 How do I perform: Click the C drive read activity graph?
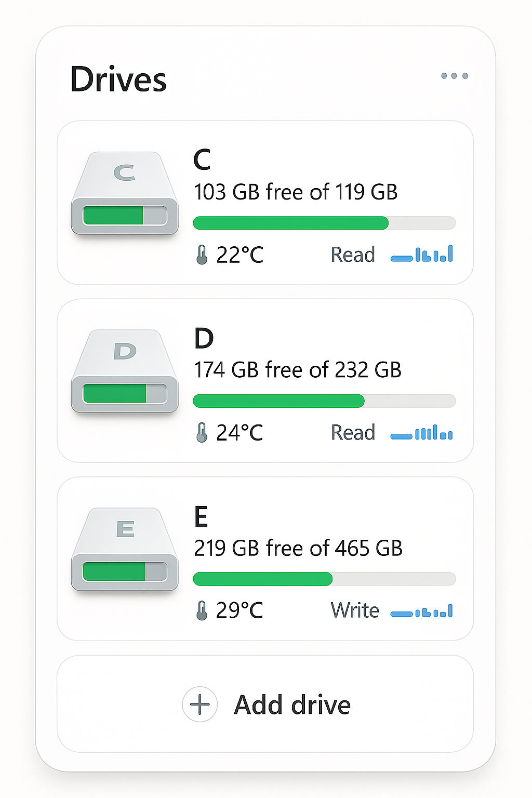[421, 255]
